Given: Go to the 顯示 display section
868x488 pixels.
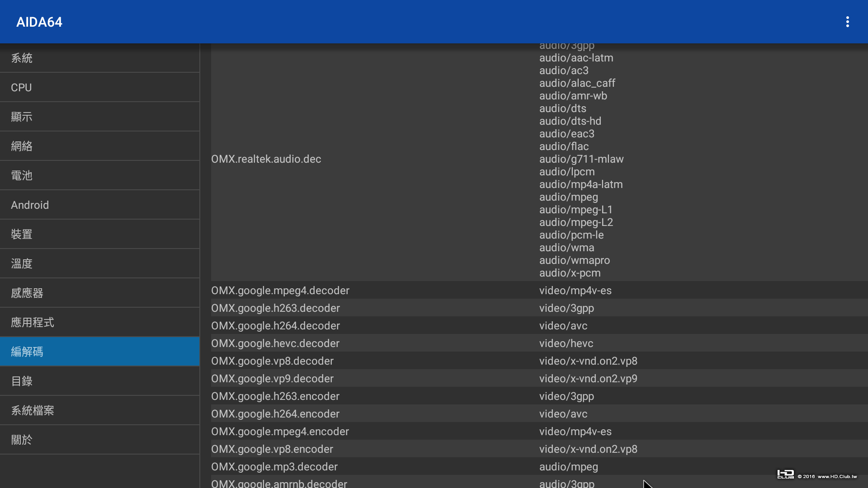Looking at the screenshot, I should click(99, 117).
